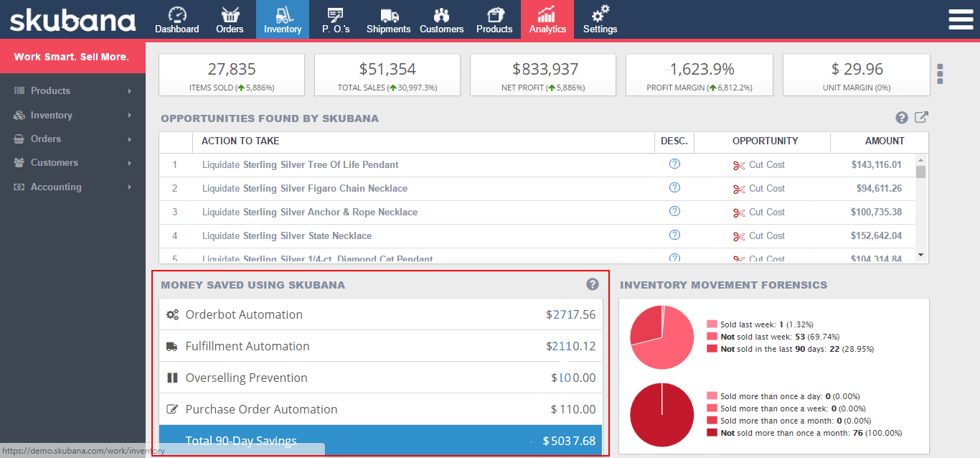
Task: Click Cut Cost scissors icon for Tree Of Life Pendant
Action: pos(739,165)
